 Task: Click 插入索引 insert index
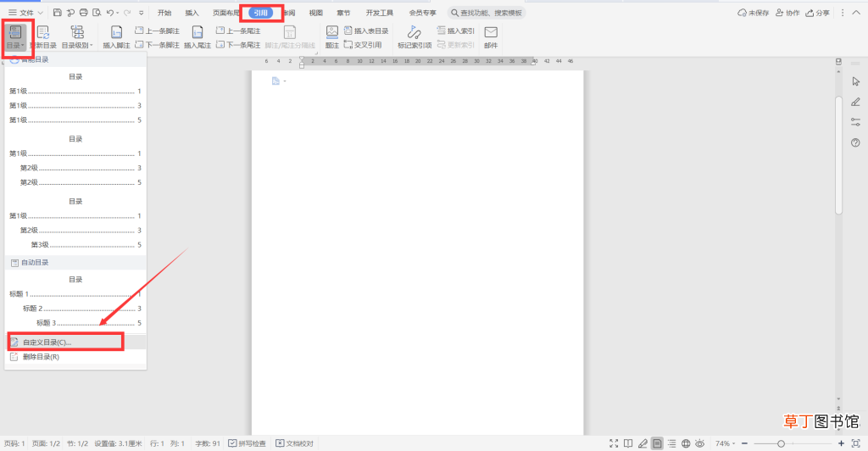pyautogui.click(x=455, y=31)
